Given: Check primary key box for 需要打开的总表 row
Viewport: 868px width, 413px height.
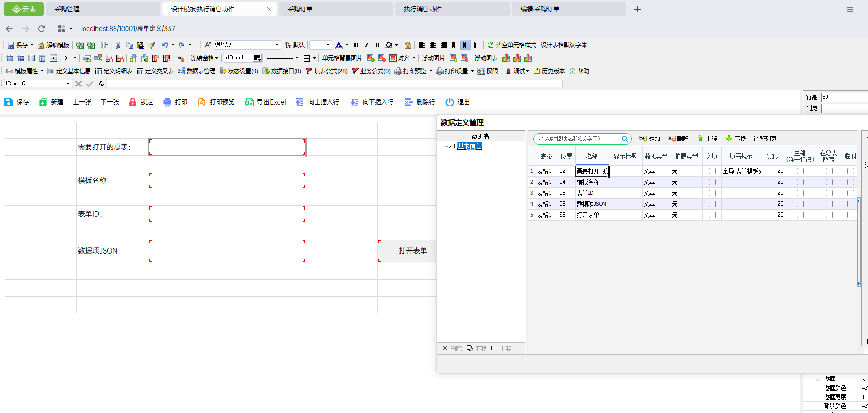Looking at the screenshot, I should coord(800,171).
